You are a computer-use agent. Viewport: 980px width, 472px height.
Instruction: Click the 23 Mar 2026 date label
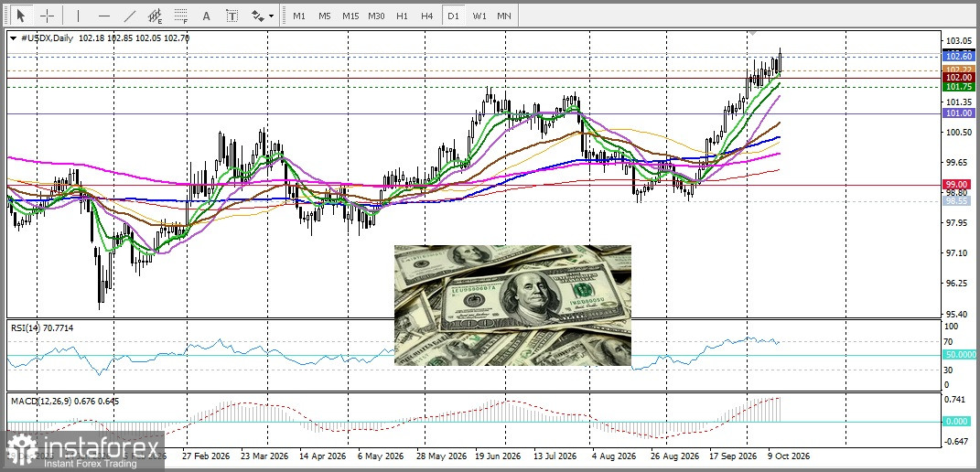point(263,456)
